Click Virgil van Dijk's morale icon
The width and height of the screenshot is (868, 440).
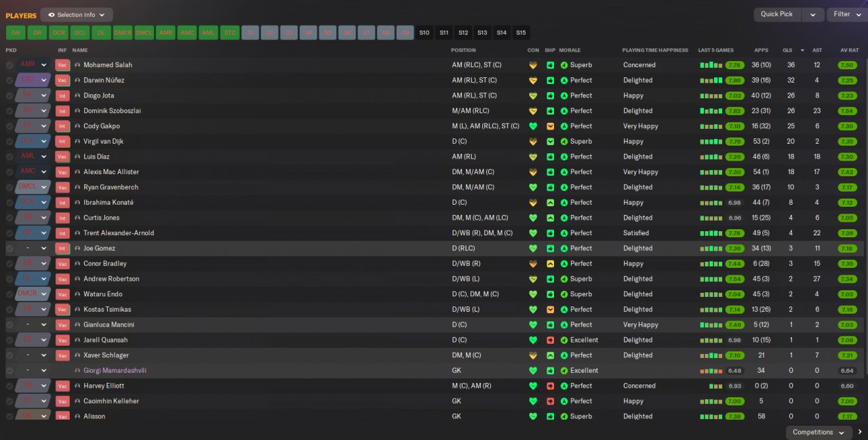click(x=564, y=142)
